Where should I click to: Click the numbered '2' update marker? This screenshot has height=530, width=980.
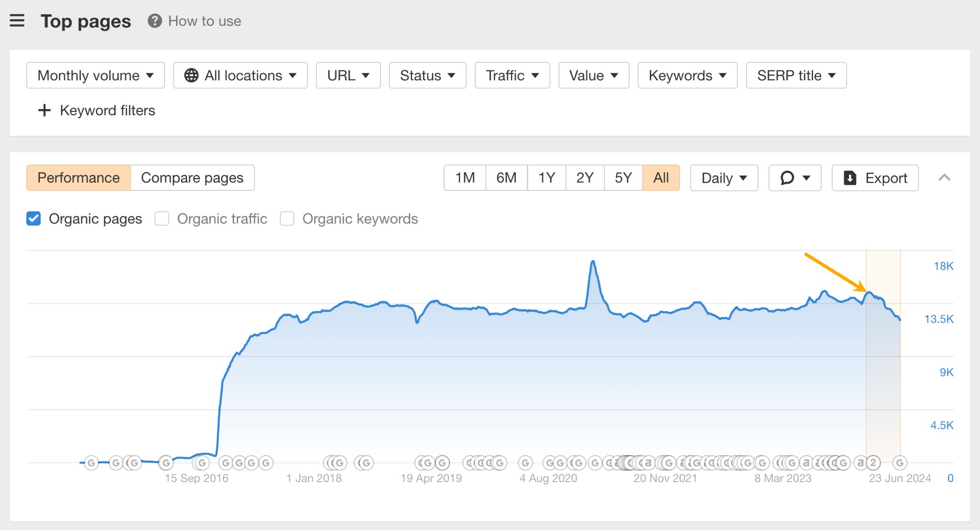[873, 463]
